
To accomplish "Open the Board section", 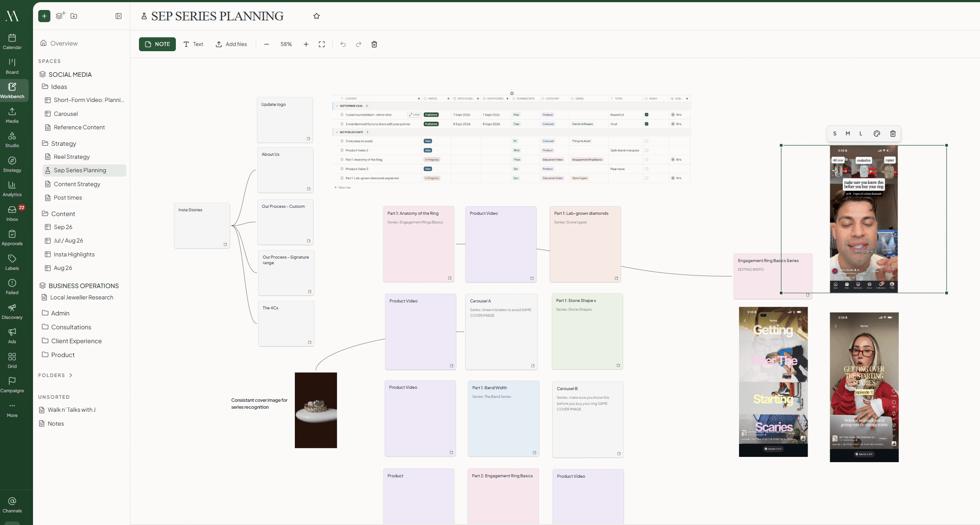I will pos(12,66).
